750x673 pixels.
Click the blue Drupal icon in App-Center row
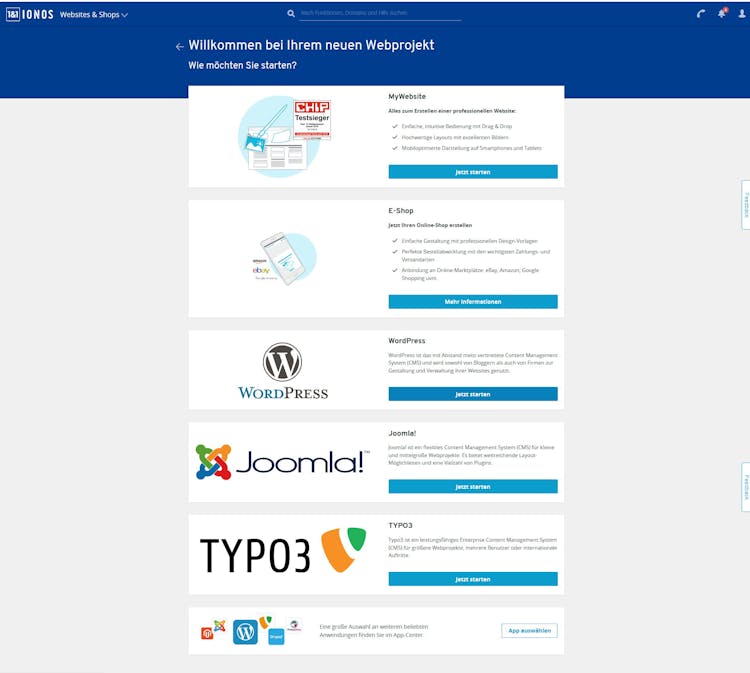pyautogui.click(x=276, y=637)
